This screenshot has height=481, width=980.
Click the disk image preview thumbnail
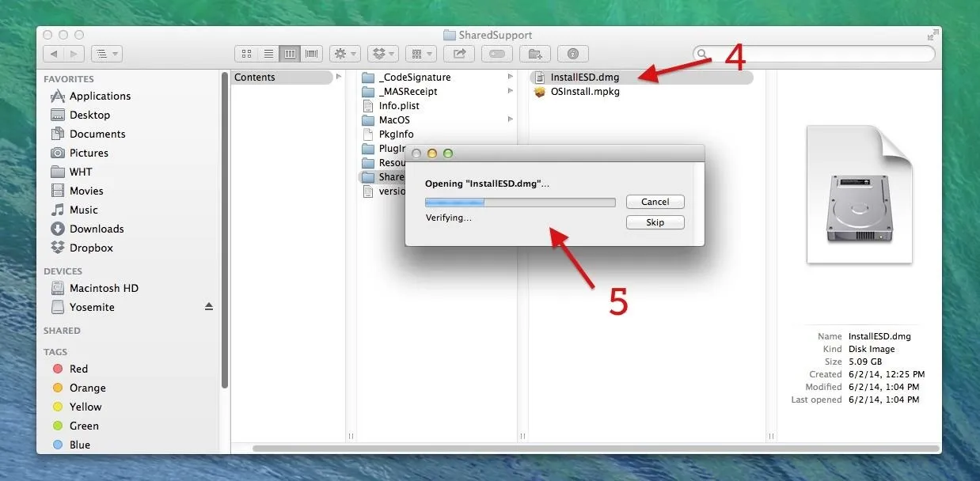[x=860, y=194]
